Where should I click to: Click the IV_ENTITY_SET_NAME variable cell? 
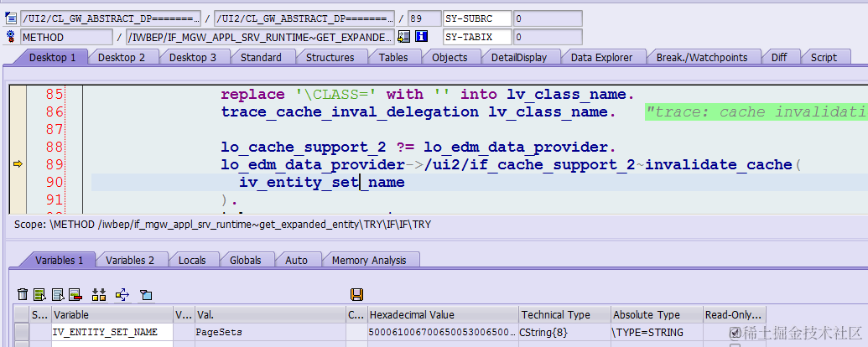112,332
